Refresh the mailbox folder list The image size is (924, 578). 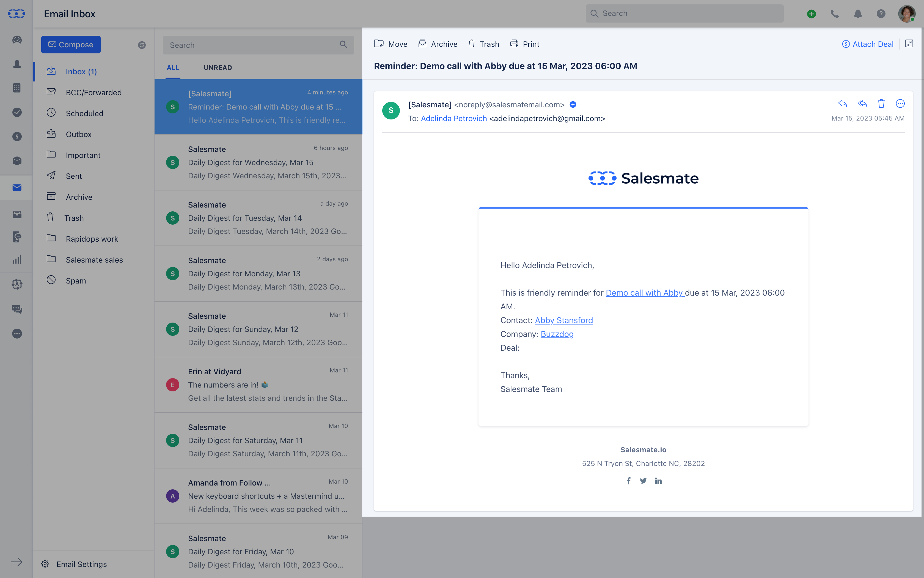coord(142,45)
